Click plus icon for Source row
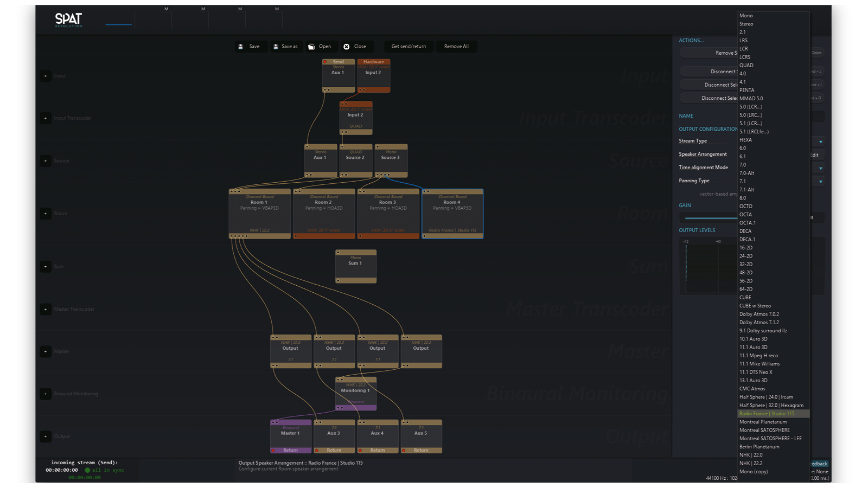The image size is (868, 488). click(46, 160)
